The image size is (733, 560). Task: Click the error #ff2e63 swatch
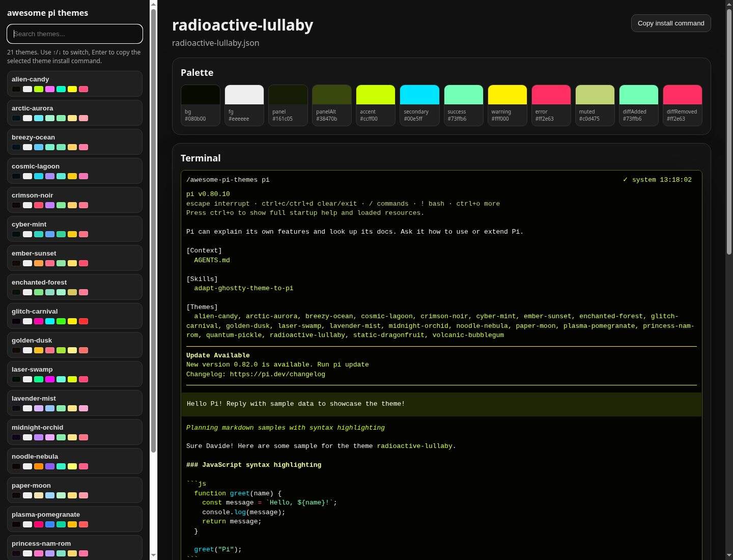coord(551,105)
